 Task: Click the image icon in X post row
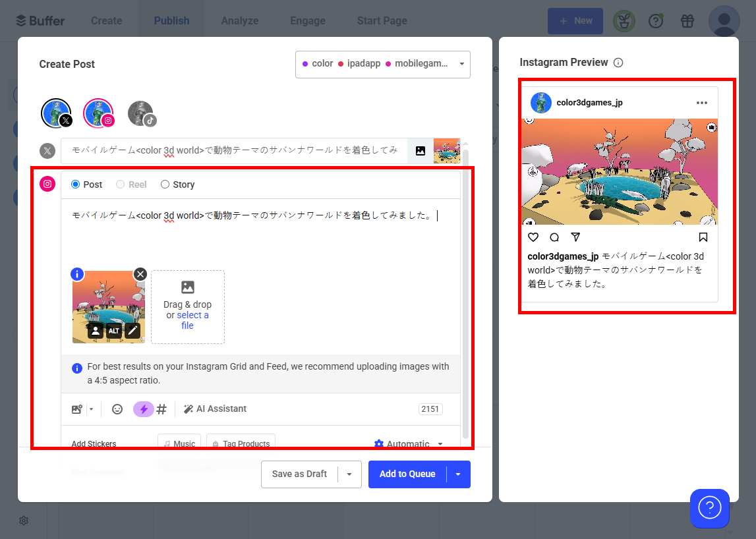point(421,151)
